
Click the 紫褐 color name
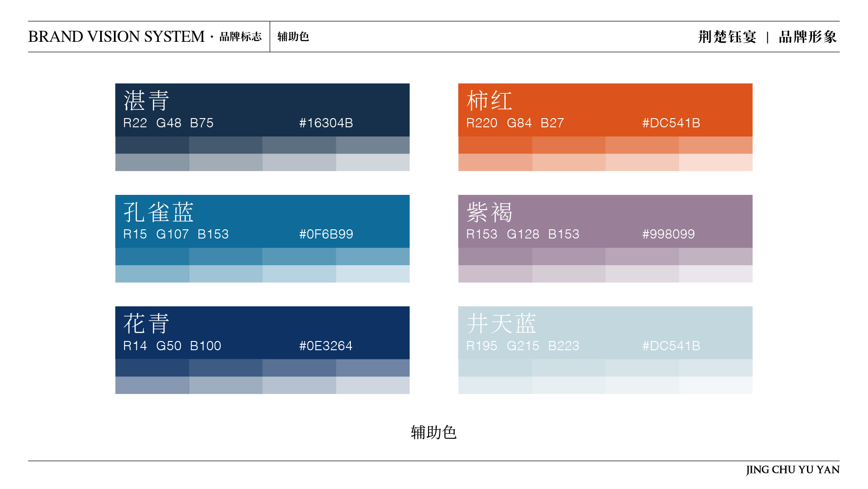point(490,212)
